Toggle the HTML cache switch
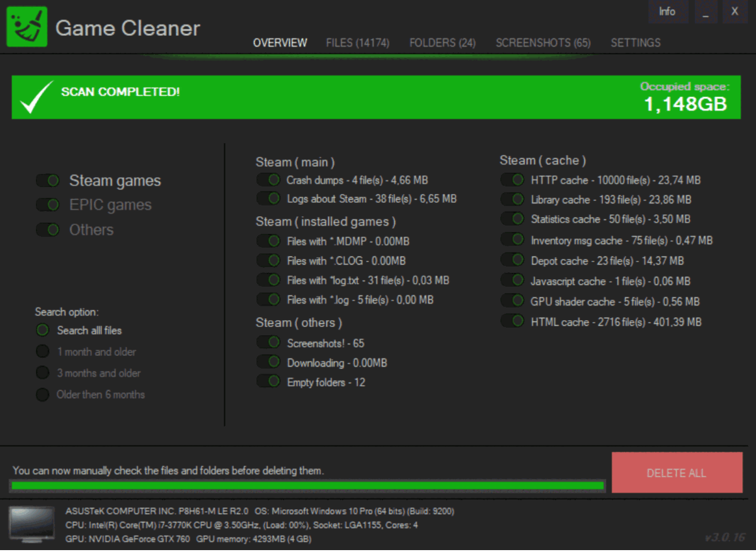 point(513,321)
